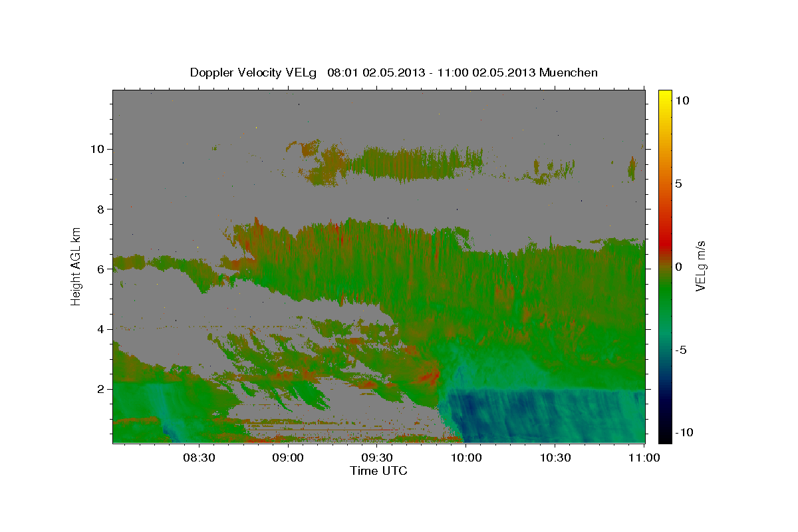Click the high cloud layer near 9.5 km

(x=412, y=163)
